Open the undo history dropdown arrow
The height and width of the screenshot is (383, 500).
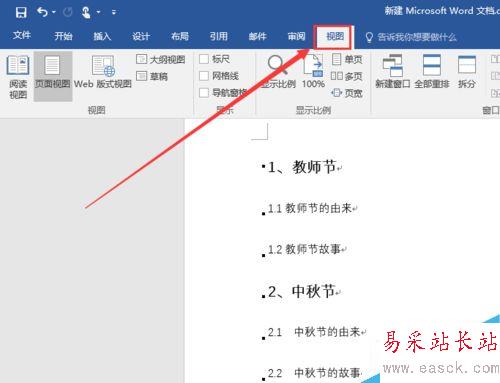point(54,12)
